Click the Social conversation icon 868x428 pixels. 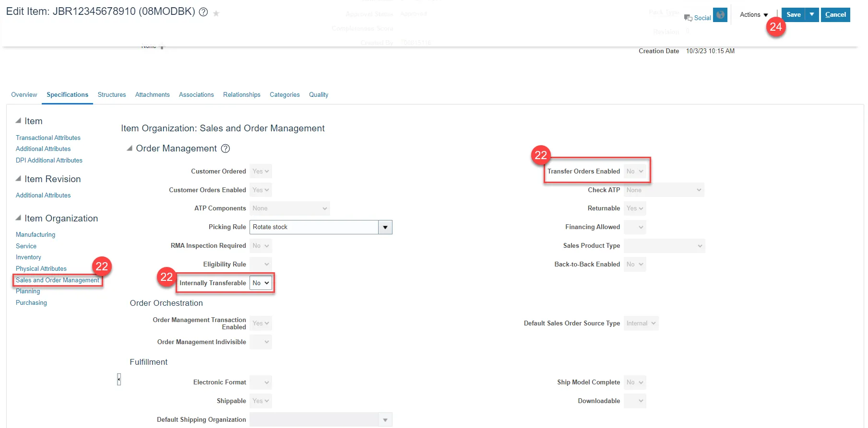click(688, 18)
